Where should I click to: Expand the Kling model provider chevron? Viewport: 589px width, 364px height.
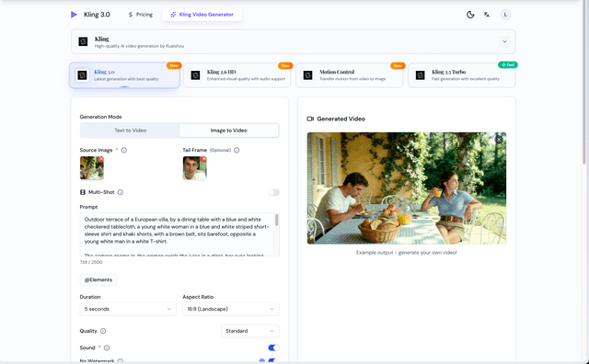pos(504,41)
